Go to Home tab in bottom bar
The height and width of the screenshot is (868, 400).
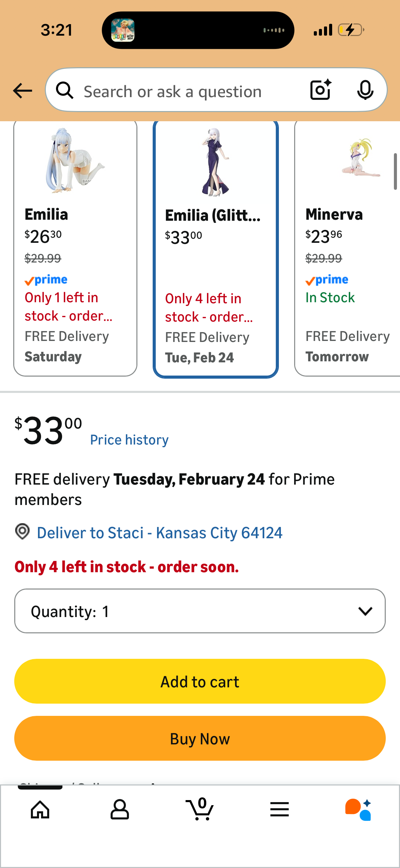click(40, 810)
